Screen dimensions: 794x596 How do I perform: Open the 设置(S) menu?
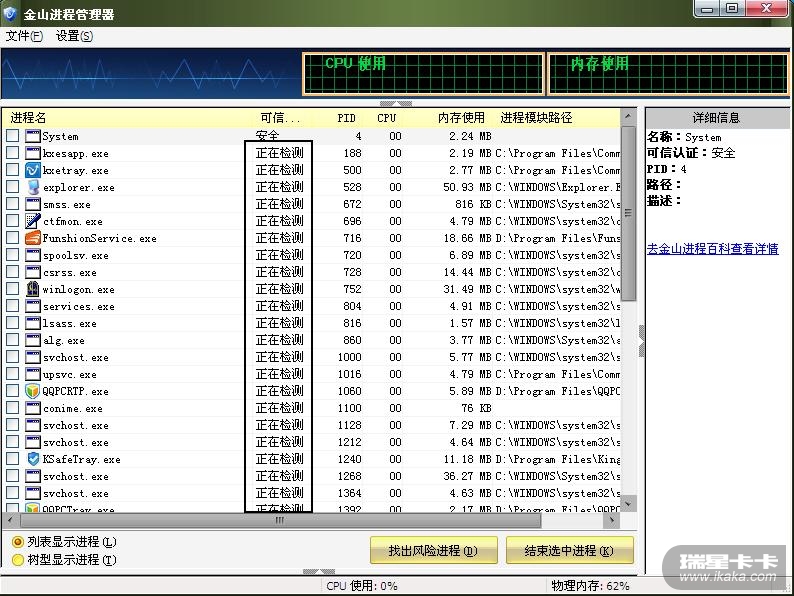click(74, 36)
